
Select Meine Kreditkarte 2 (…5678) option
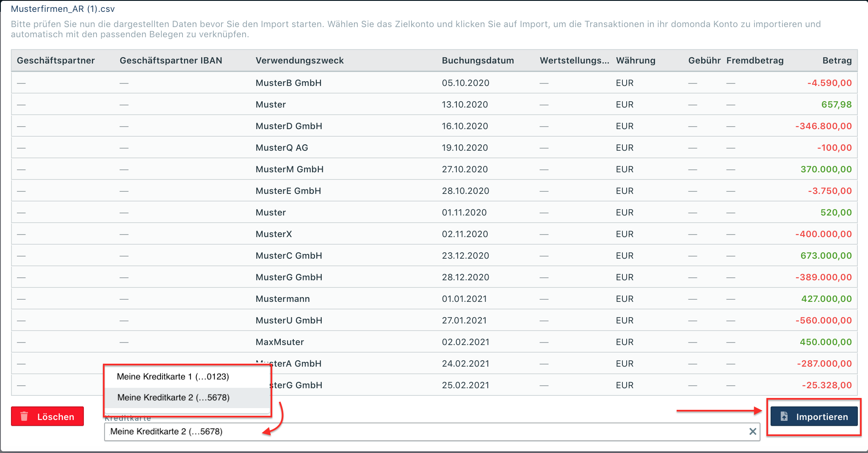pos(173,398)
